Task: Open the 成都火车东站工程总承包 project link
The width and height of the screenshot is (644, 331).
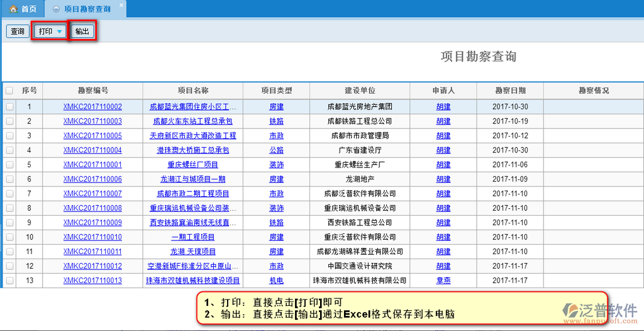Action: pos(192,121)
